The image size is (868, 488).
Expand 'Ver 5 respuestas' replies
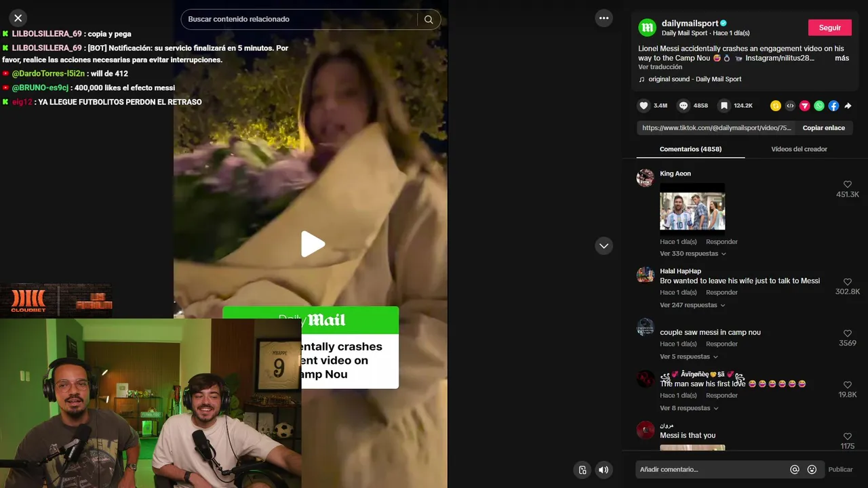pos(688,357)
